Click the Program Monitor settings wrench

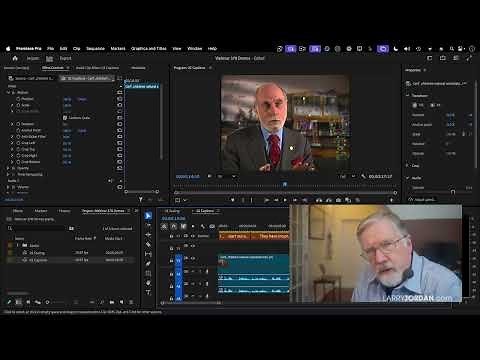[x=363, y=176]
